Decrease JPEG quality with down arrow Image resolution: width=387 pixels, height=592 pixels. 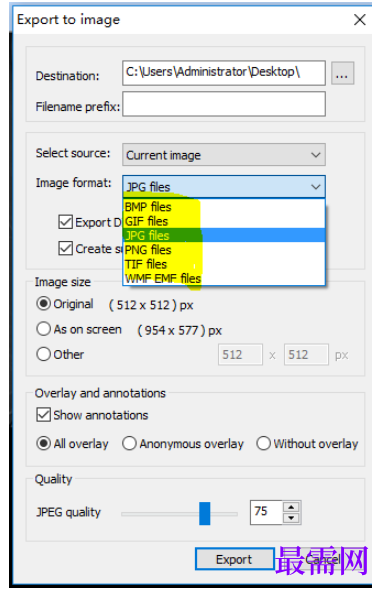pyautogui.click(x=291, y=518)
